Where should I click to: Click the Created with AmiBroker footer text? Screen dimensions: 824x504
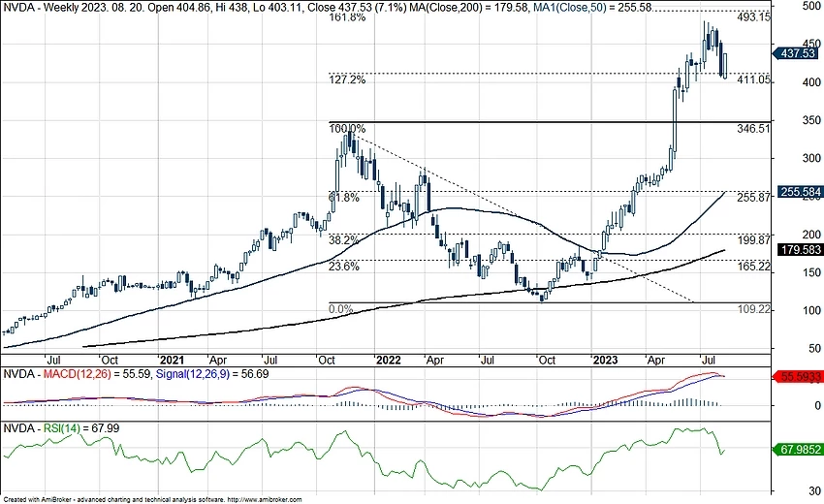[152, 500]
